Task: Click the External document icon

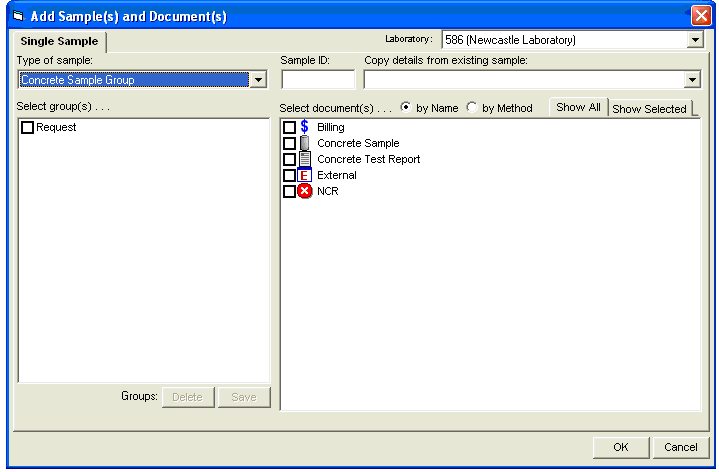Action: tap(304, 175)
